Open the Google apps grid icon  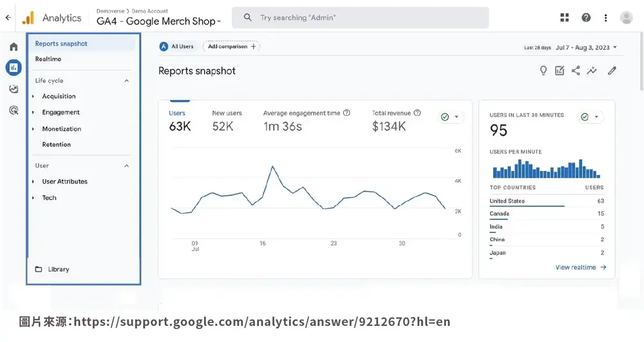(x=565, y=17)
